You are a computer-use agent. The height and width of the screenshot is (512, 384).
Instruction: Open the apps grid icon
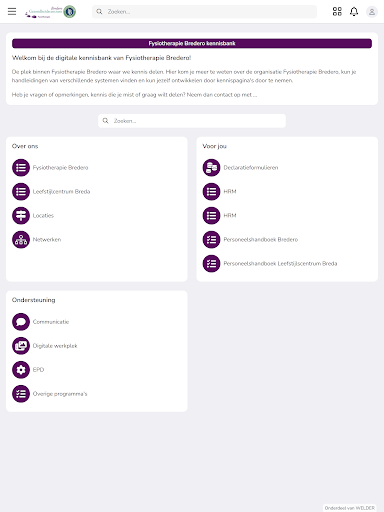click(337, 12)
